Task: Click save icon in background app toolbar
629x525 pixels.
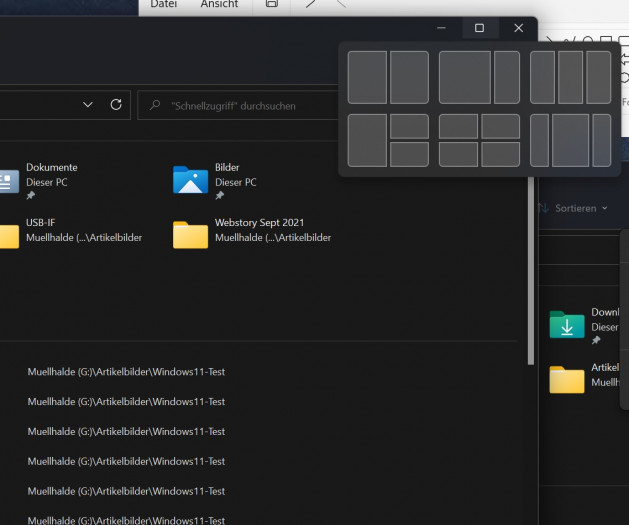Action: tap(272, 4)
